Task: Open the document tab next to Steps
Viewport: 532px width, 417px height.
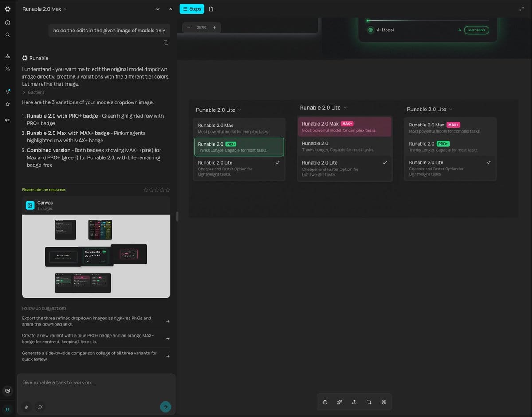Action: [211, 9]
